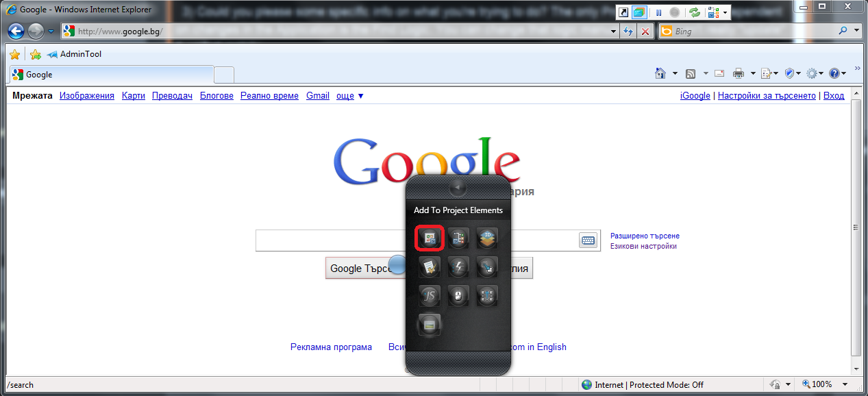The width and height of the screenshot is (868, 396).
Task: Click the RSS feeds icon
Action: click(x=691, y=73)
